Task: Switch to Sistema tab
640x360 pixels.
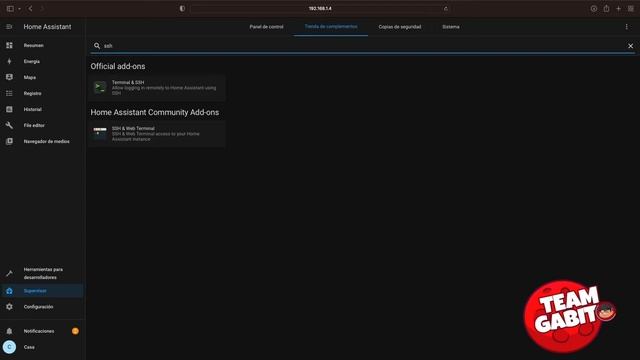Action: coord(451,27)
